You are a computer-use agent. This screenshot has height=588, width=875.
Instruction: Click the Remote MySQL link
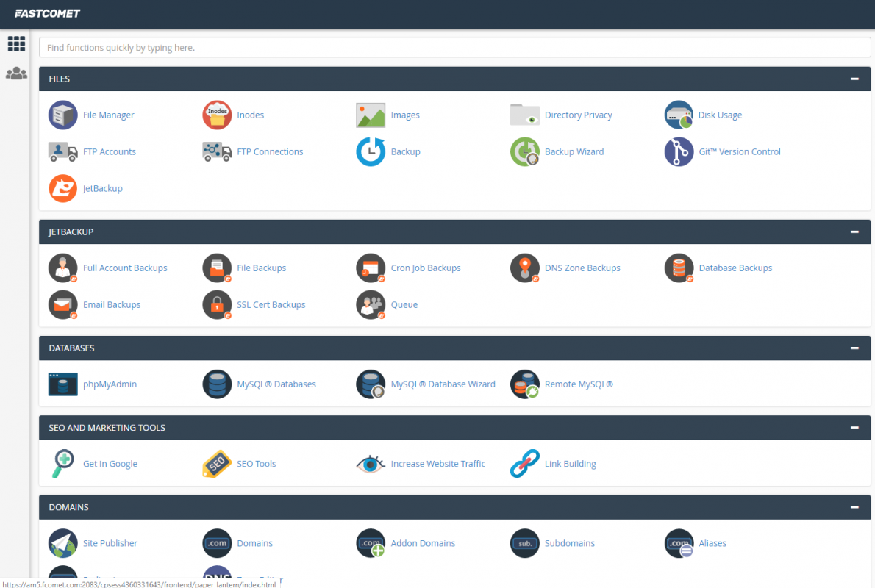click(579, 384)
